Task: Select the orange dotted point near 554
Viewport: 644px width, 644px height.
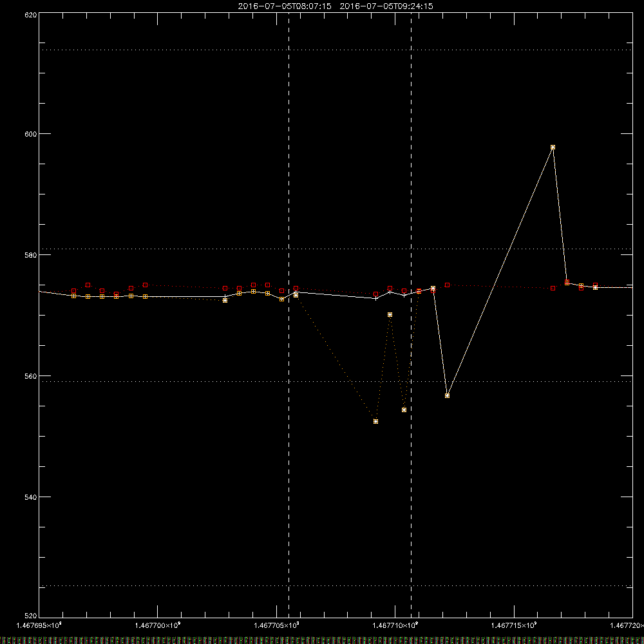Action: point(404,410)
